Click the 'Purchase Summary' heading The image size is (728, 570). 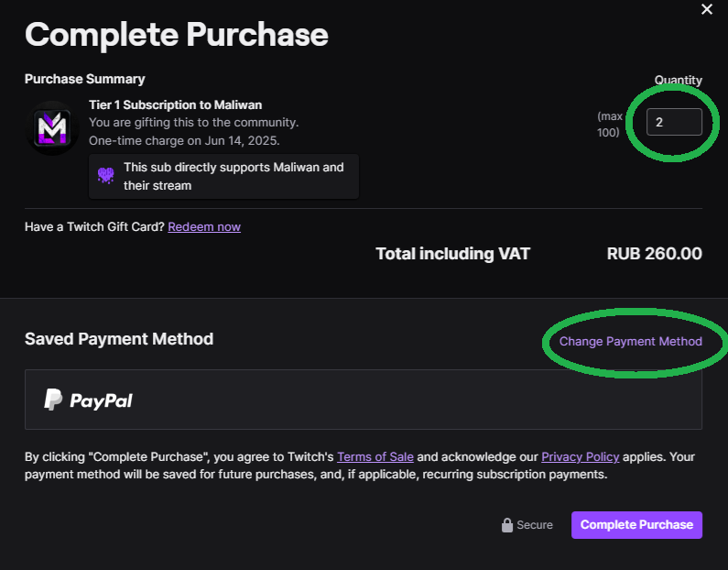point(85,79)
